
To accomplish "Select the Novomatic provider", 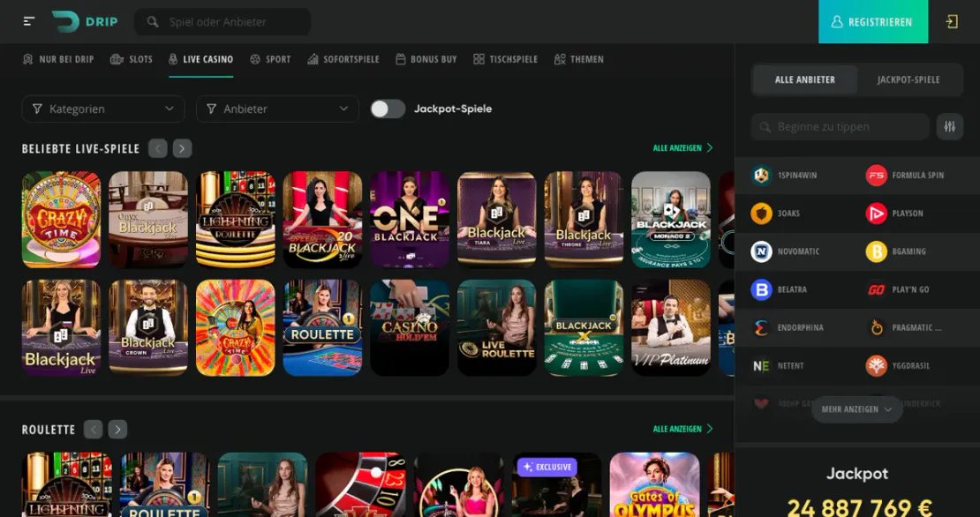I will click(787, 251).
